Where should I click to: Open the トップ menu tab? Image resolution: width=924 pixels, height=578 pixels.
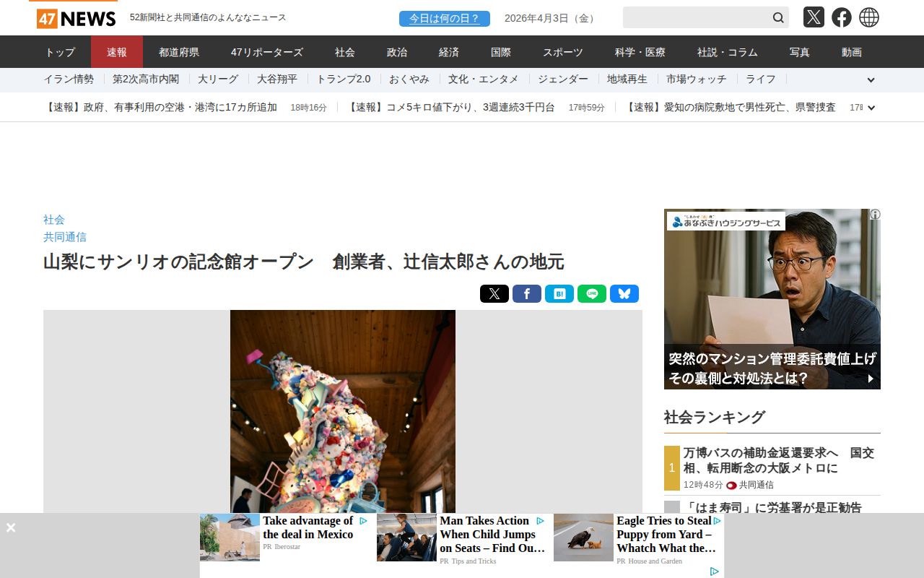coord(60,52)
